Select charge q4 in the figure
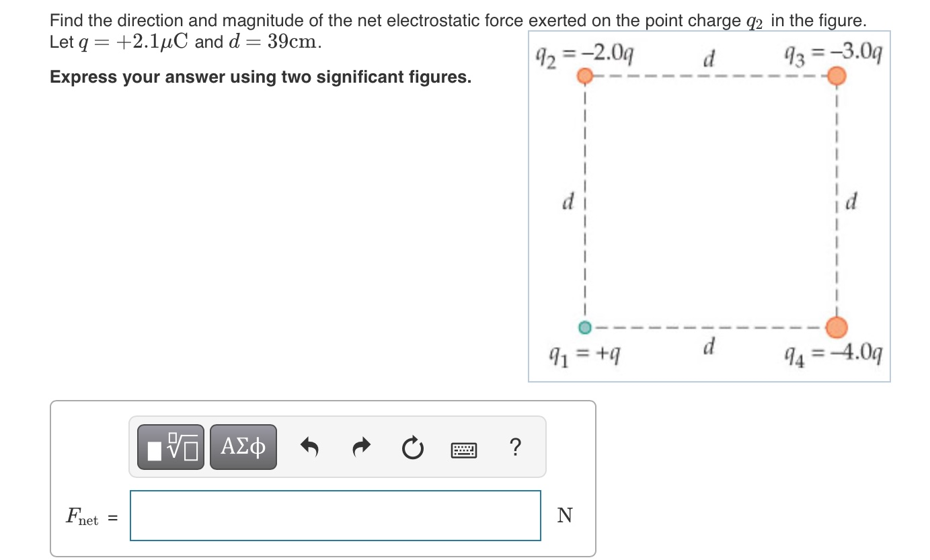Viewport: 930px width, 560px height. 837,327
